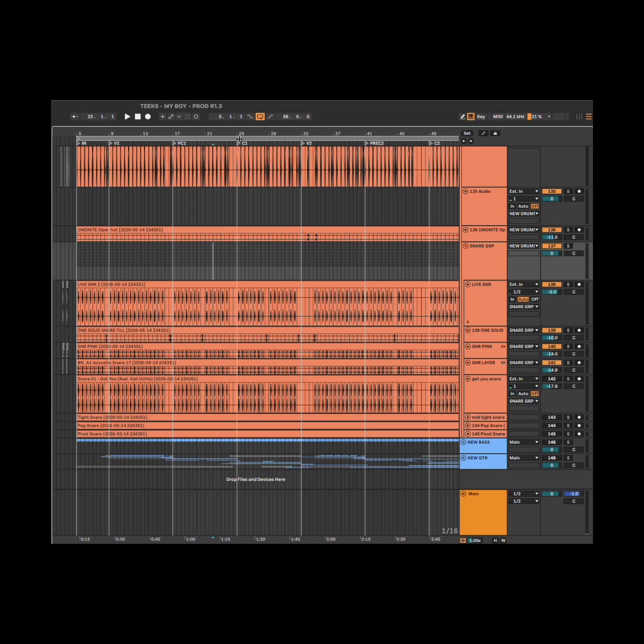Screen dimensions: 644x644
Task: Unfold the NEW GTR group track
Action: coord(463,458)
